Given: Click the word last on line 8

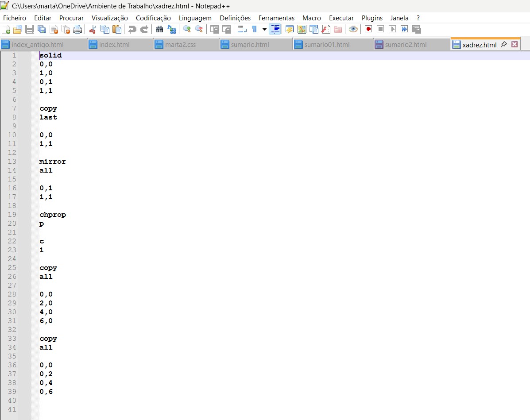Looking at the screenshot, I should [48, 117].
